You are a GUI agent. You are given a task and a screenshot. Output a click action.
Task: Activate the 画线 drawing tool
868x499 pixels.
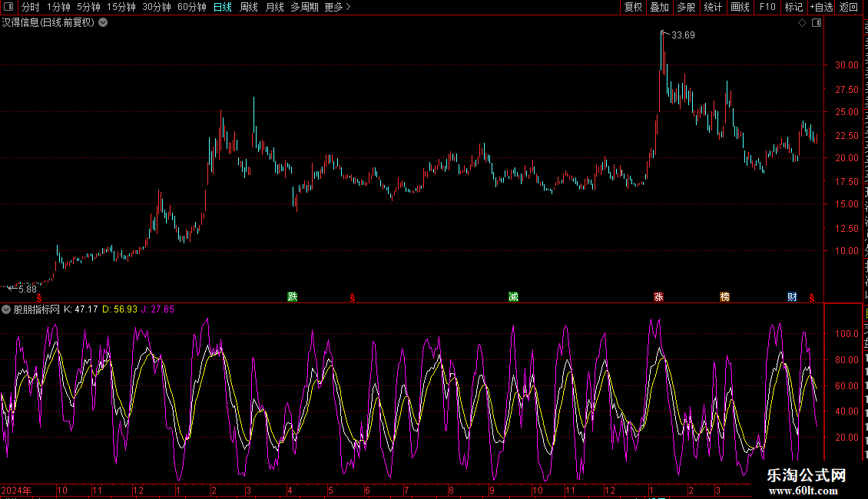coord(740,7)
